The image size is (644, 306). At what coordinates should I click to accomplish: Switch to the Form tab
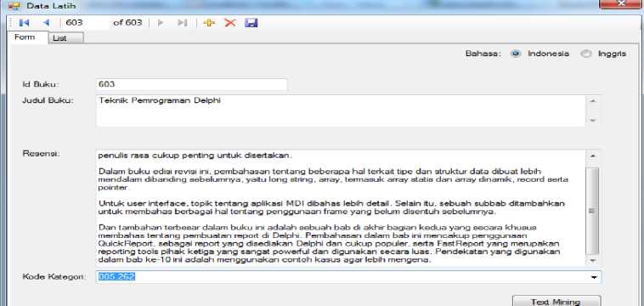[x=25, y=37]
